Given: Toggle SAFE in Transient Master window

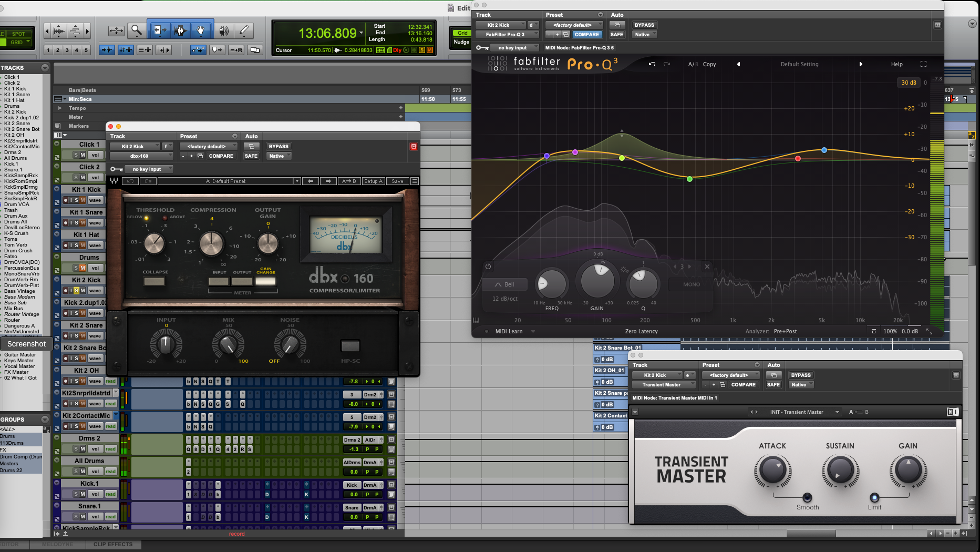Looking at the screenshot, I should pos(773,385).
